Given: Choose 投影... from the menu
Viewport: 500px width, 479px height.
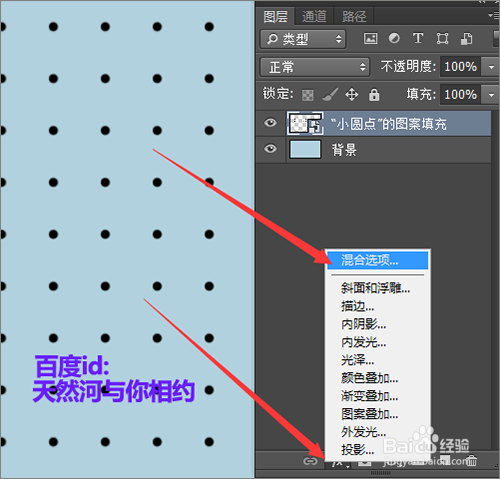Looking at the screenshot, I should pos(378,450).
